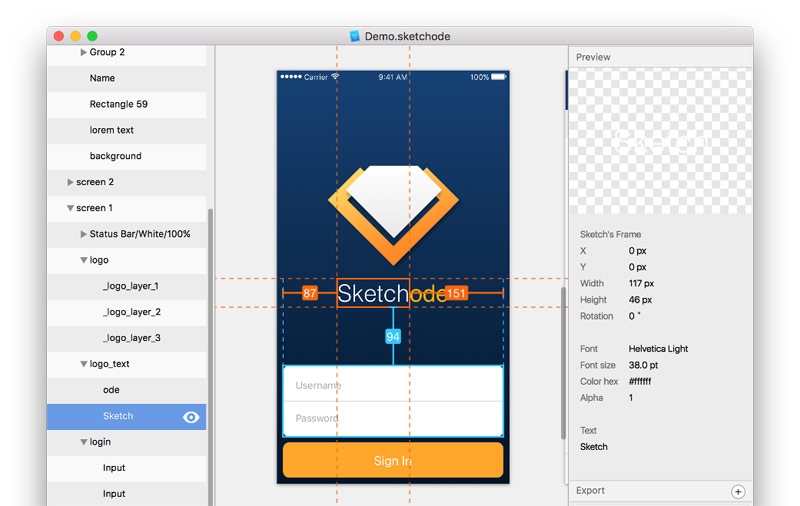
Task: Click the Rotation value 0°
Action: coord(634,316)
